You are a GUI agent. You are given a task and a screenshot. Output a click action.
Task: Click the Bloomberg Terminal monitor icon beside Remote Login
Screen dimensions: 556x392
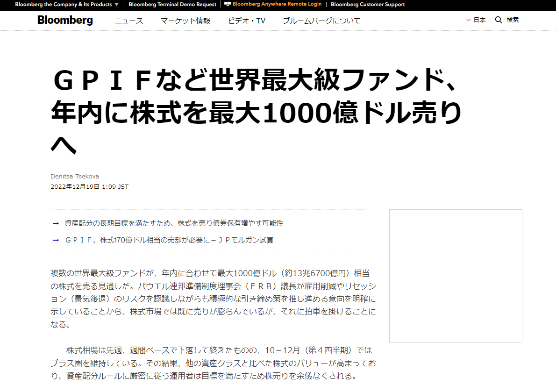click(x=227, y=5)
